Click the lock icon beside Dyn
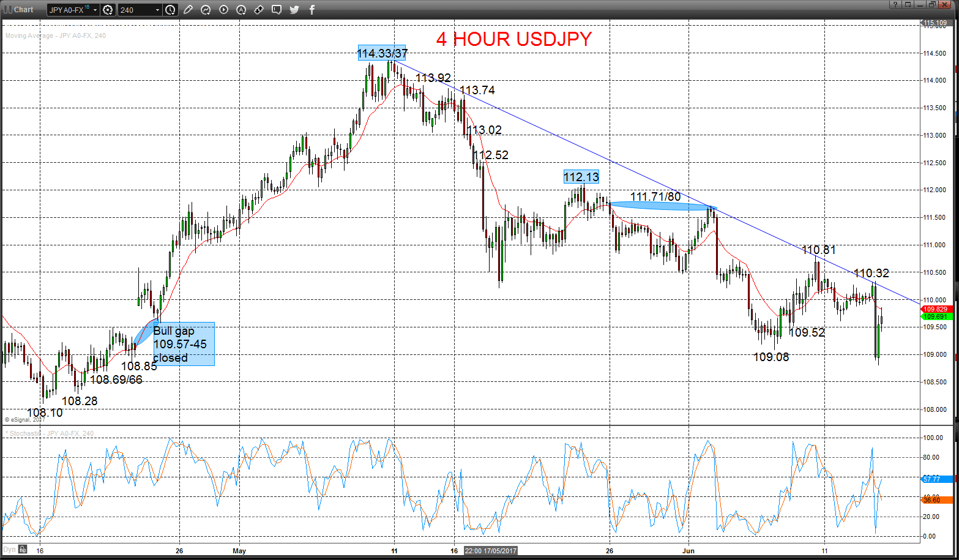The height and width of the screenshot is (560, 959). tap(23, 549)
